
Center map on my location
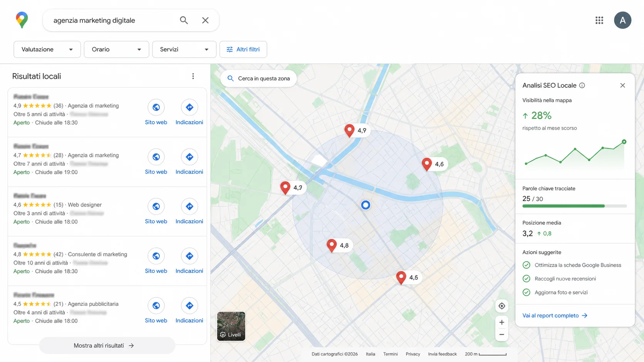pyautogui.click(x=501, y=306)
